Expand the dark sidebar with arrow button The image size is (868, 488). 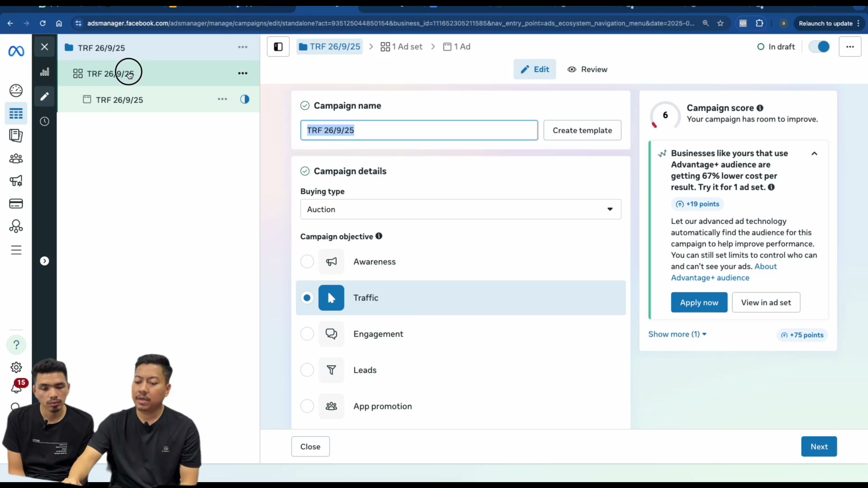tap(44, 261)
